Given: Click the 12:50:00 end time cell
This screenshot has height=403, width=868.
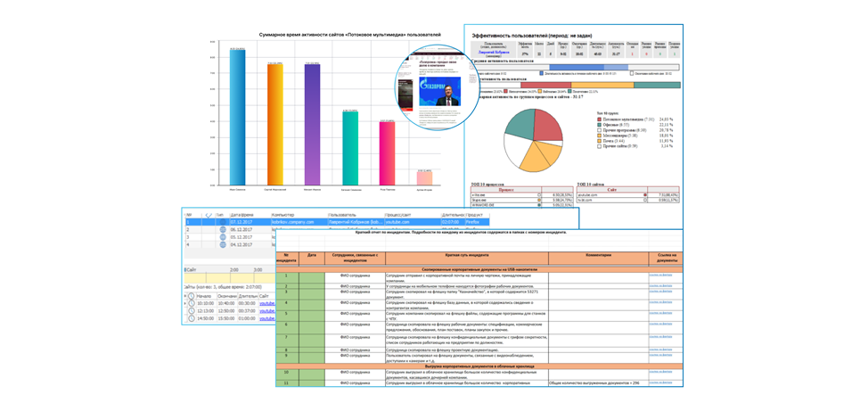Looking at the screenshot, I should 226,310.
